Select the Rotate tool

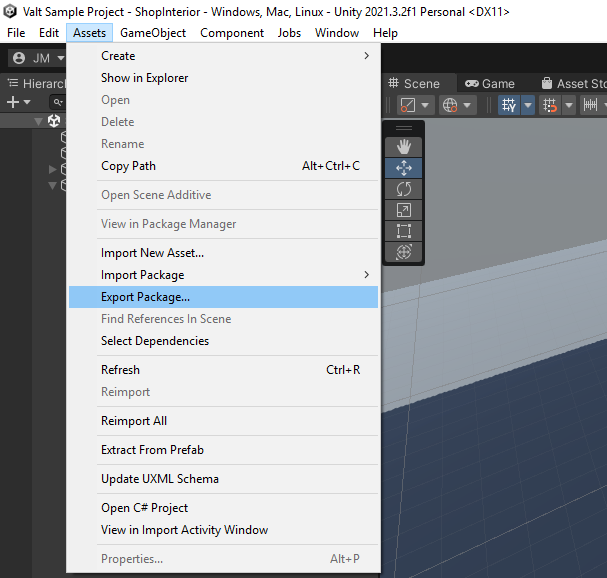click(403, 189)
